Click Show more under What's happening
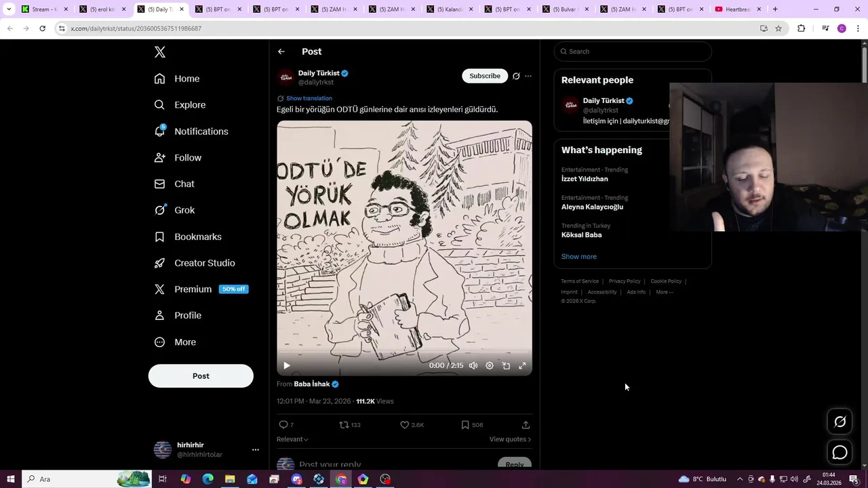The image size is (868, 488). 579,257
